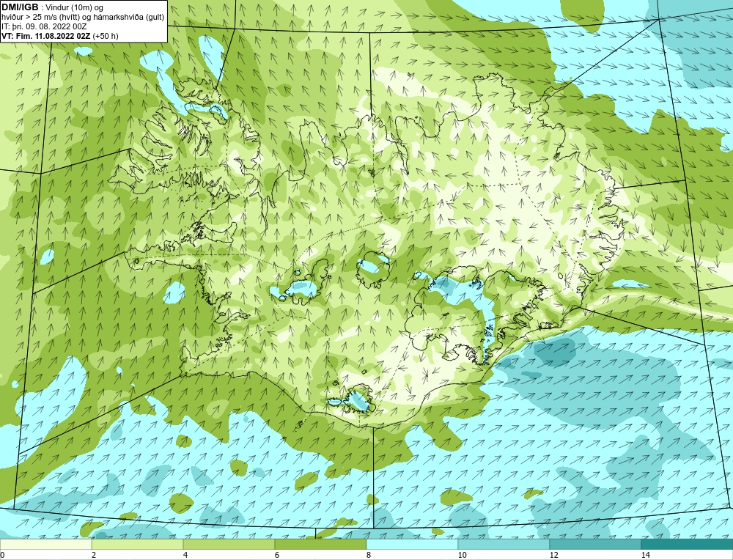Viewport: 733px width, 560px height.
Task: Click the darkest teal swatch above 14
Action: (x=688, y=544)
